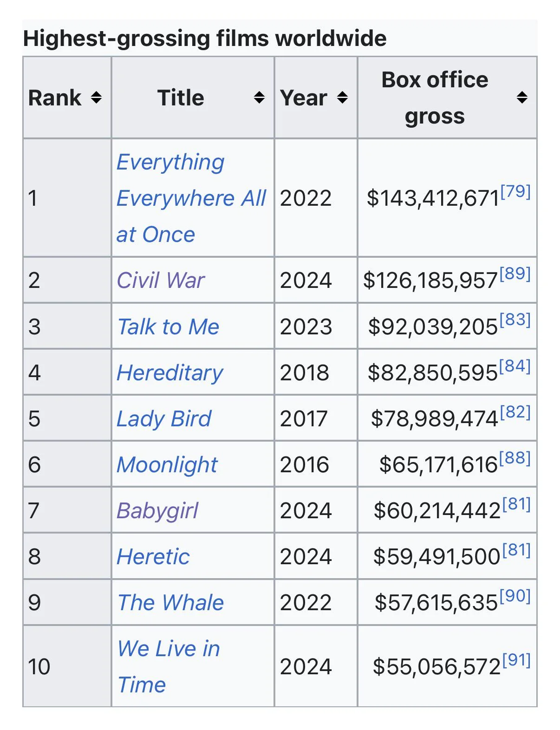Sort the table by Title column
The height and width of the screenshot is (730, 560).
click(259, 98)
